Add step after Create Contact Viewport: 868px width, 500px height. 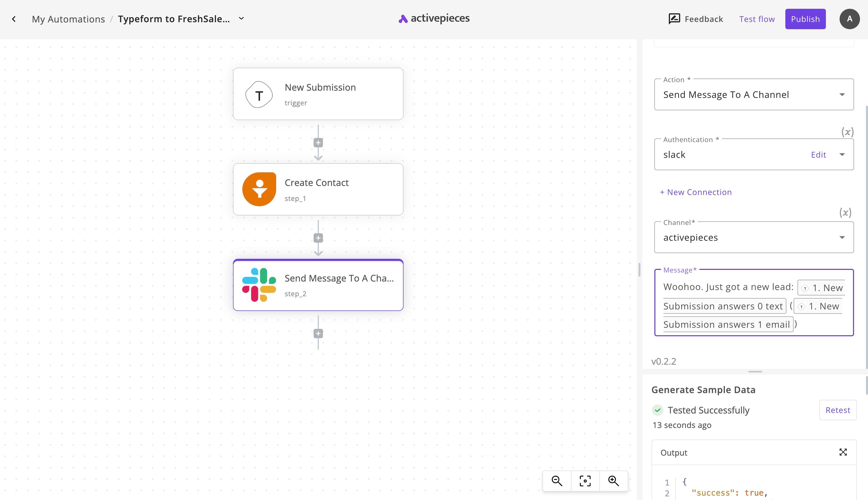pos(318,238)
